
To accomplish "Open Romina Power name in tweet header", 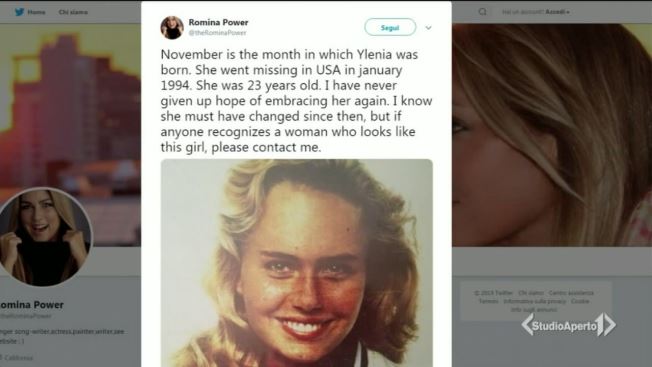I will (x=218, y=22).
